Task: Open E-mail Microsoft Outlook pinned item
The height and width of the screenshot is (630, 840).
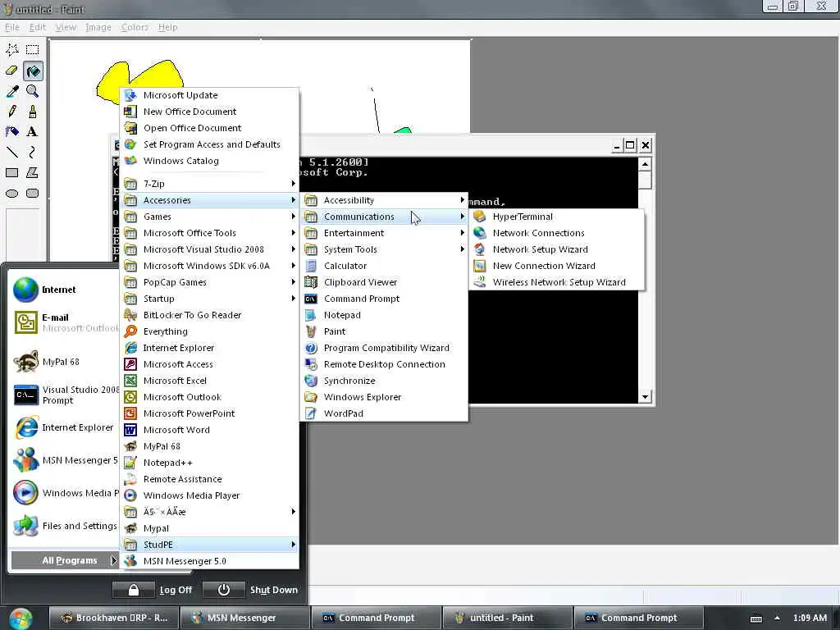Action: click(x=64, y=322)
